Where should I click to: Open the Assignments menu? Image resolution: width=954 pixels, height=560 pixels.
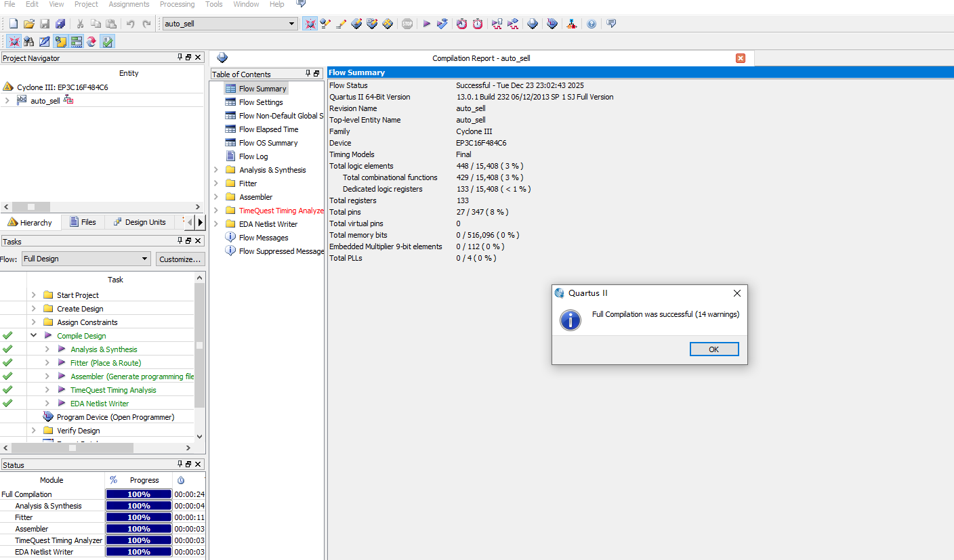(129, 4)
